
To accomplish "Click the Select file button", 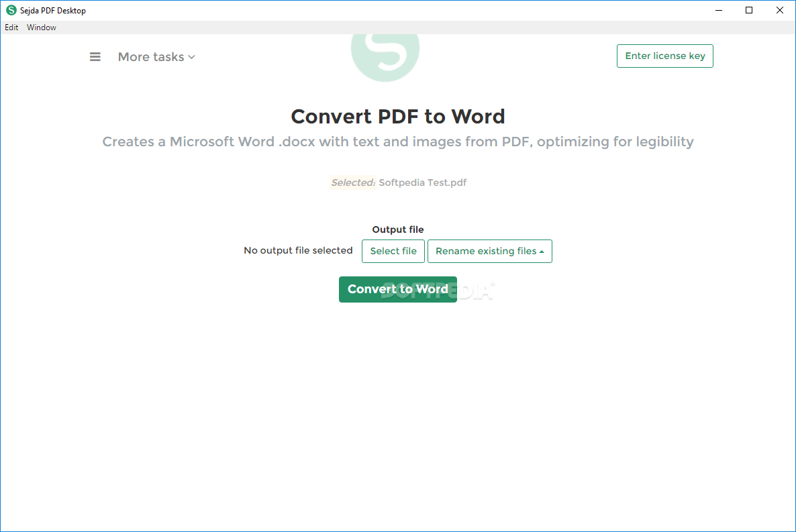I will point(393,251).
